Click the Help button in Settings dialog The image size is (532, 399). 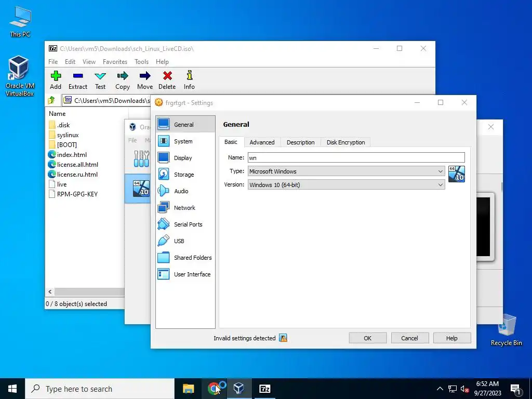click(452, 338)
